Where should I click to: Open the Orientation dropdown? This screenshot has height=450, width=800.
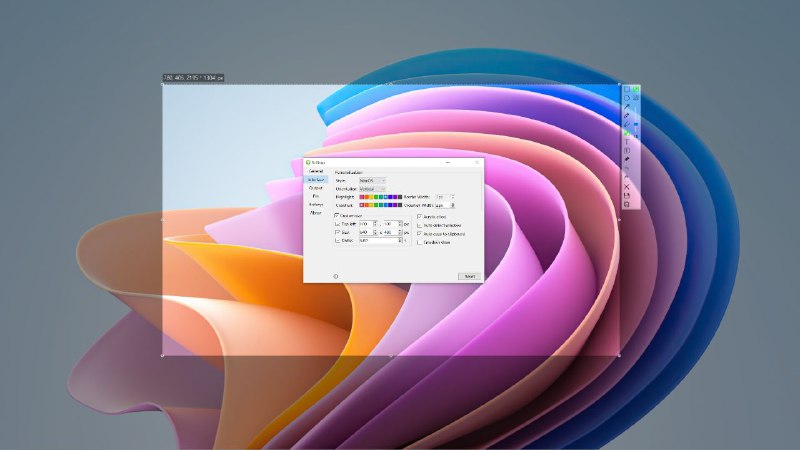tap(372, 189)
